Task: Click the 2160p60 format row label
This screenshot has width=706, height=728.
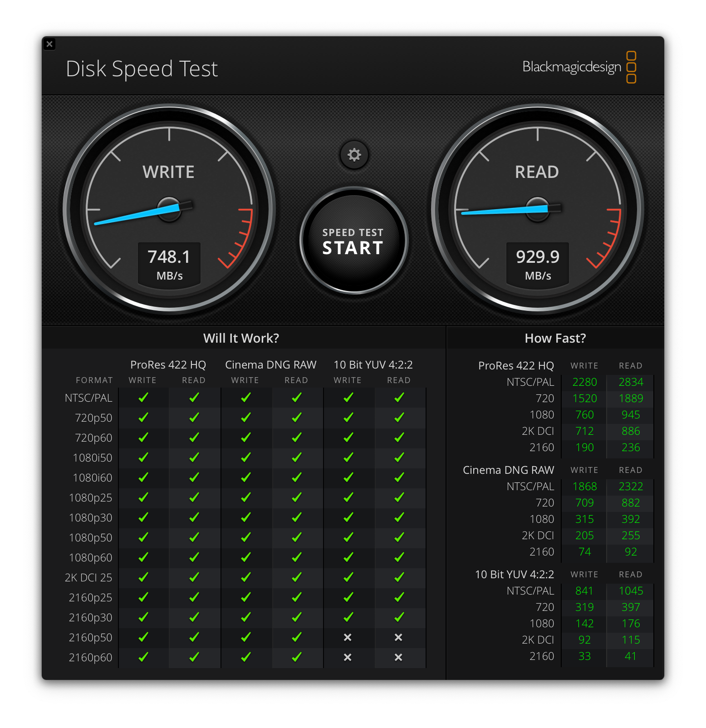Action: (x=90, y=658)
